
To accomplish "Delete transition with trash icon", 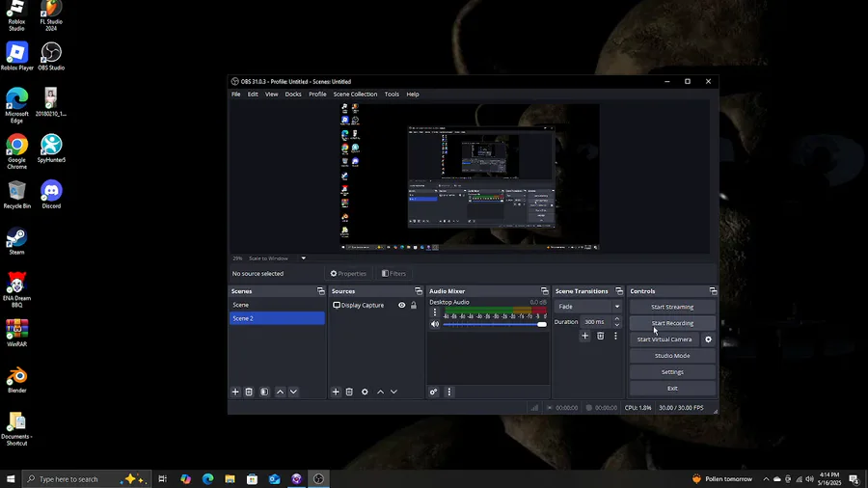I will pos(600,336).
